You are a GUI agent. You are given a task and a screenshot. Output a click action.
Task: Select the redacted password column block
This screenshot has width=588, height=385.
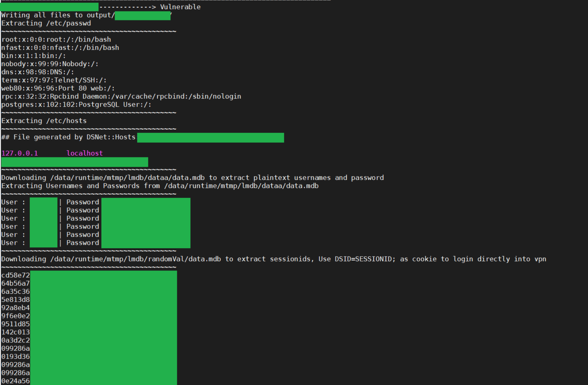click(x=145, y=222)
